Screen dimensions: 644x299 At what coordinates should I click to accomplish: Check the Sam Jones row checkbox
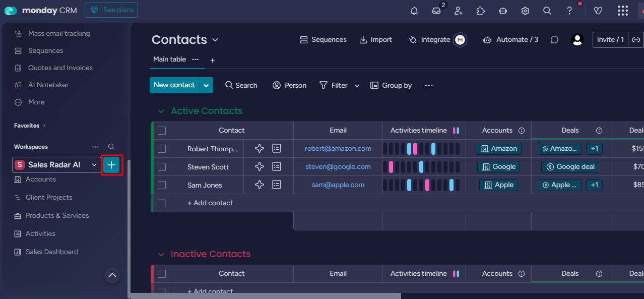click(162, 185)
